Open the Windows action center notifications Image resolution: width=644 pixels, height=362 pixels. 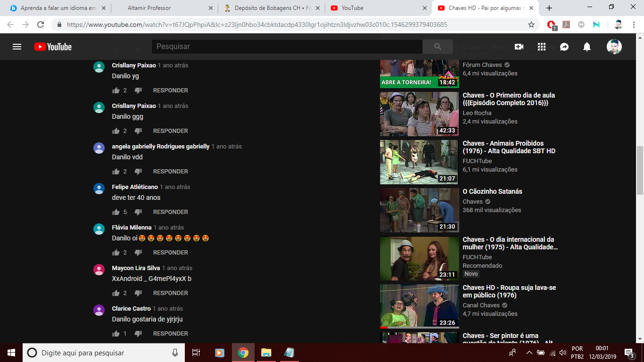tap(629, 353)
